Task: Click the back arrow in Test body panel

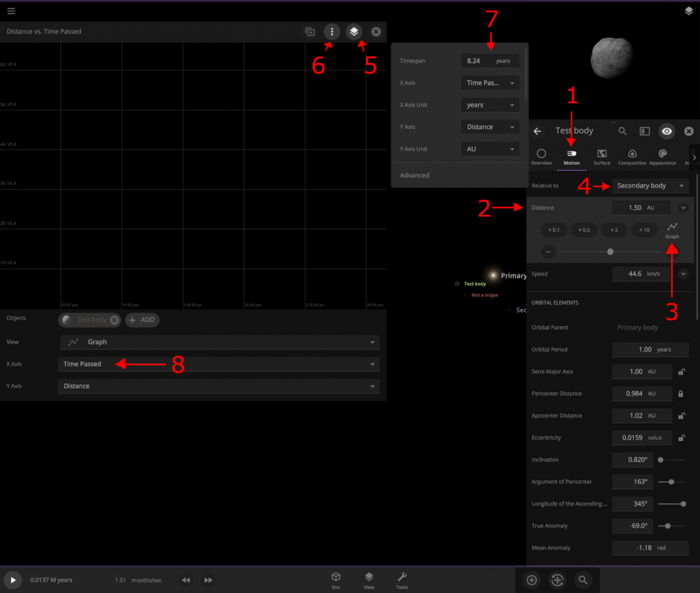Action: [538, 131]
